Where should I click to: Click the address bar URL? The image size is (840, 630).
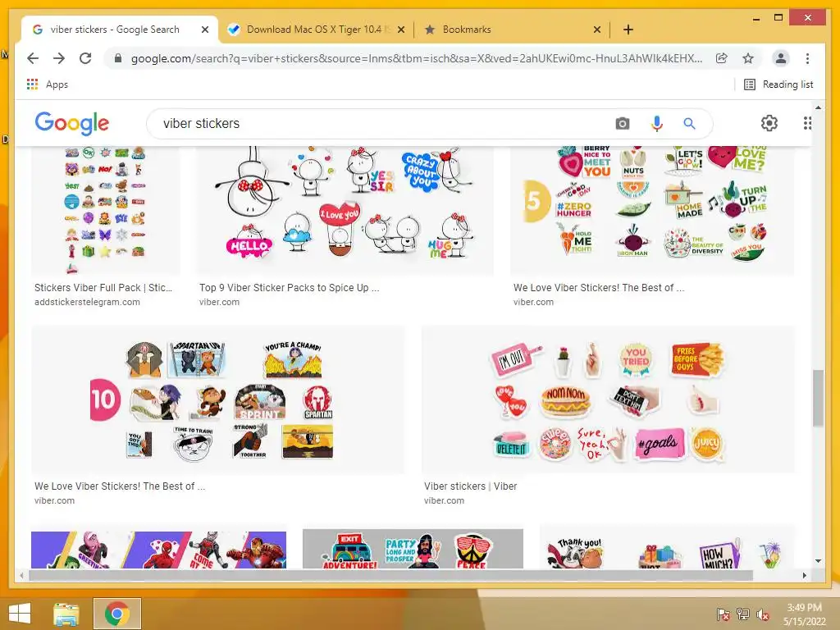pos(416,58)
